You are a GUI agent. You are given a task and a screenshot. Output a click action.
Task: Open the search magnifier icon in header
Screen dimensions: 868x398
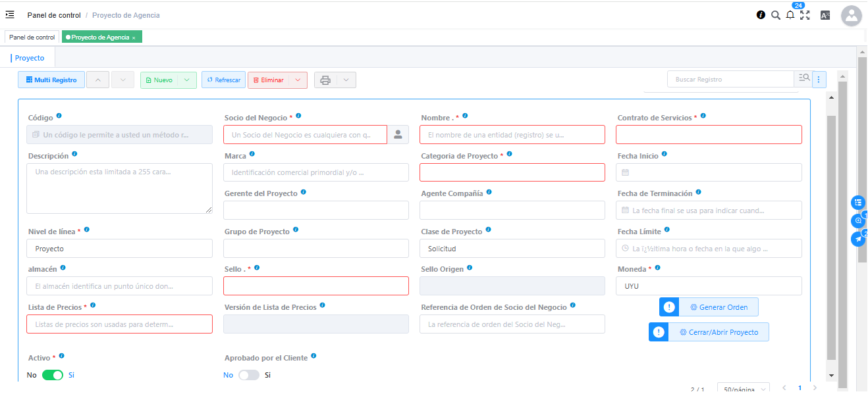(x=776, y=15)
